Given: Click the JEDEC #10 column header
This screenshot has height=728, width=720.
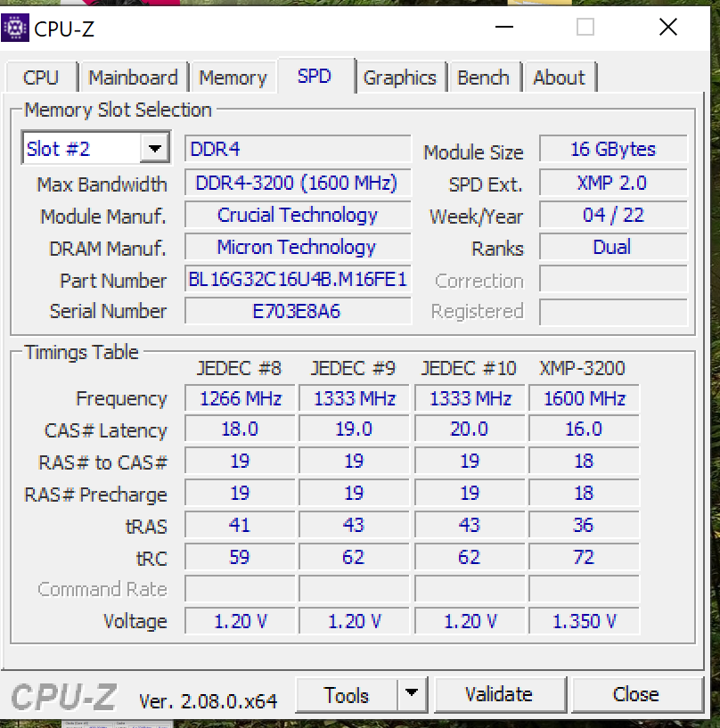Looking at the screenshot, I should [x=469, y=368].
